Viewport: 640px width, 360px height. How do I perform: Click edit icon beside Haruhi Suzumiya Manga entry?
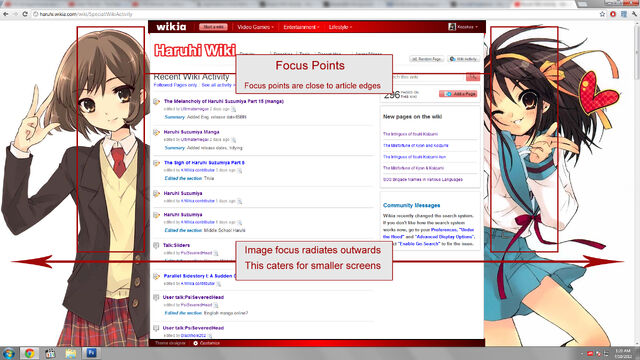[156, 132]
